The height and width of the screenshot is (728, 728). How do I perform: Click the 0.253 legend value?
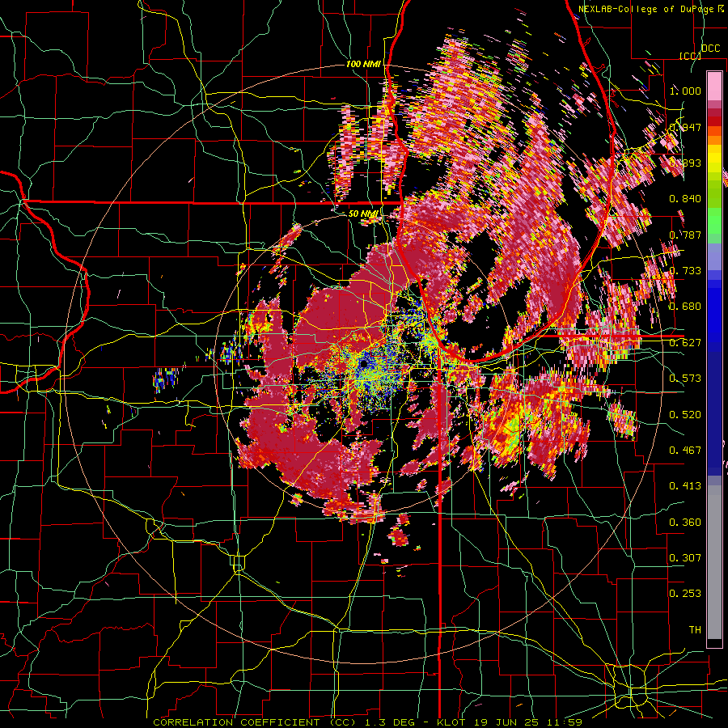(685, 594)
